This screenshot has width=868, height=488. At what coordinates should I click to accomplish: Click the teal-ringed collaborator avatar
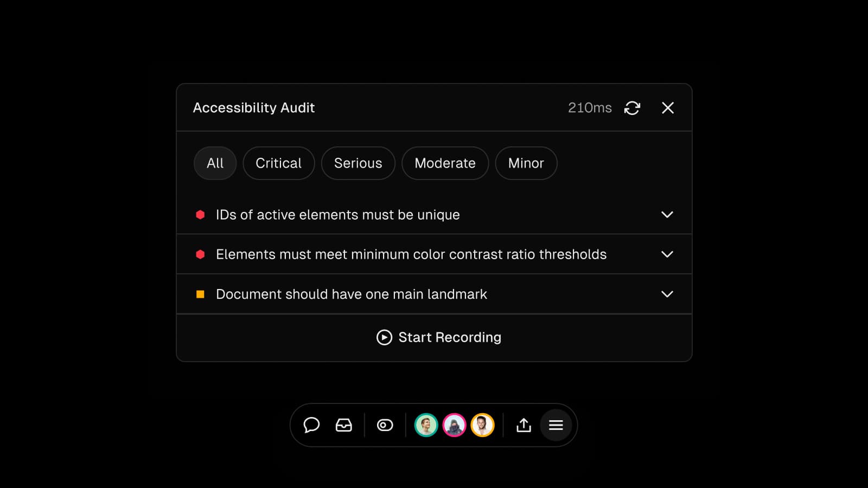(425, 425)
